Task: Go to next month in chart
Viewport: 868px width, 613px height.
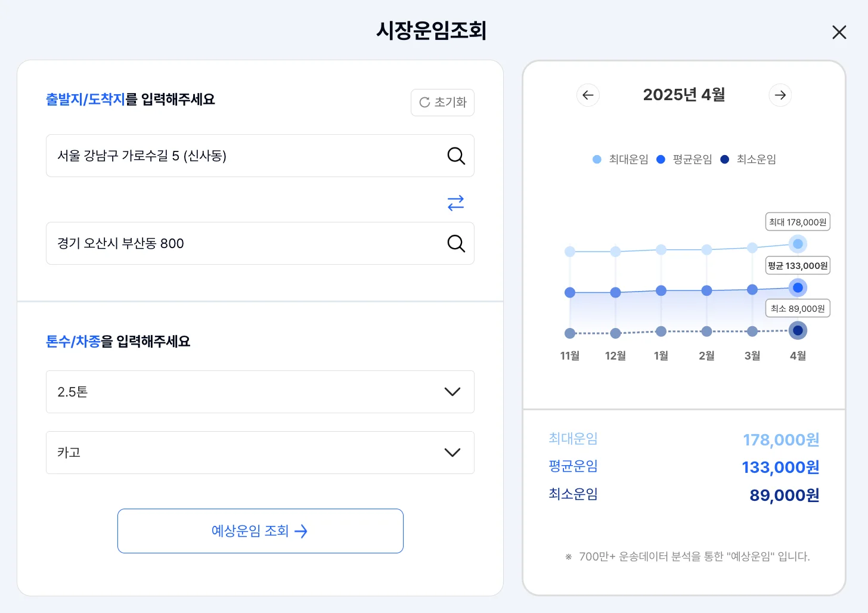Action: pos(780,95)
